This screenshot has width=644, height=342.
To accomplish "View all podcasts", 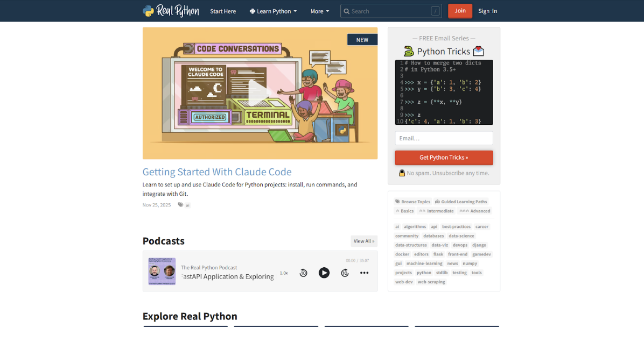I will [364, 241].
